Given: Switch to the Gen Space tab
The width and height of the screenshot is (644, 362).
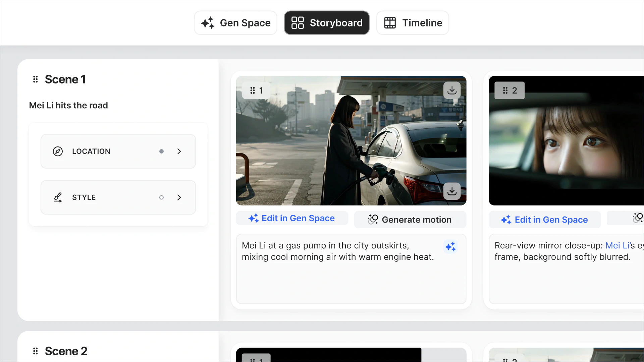Looking at the screenshot, I should (x=235, y=23).
